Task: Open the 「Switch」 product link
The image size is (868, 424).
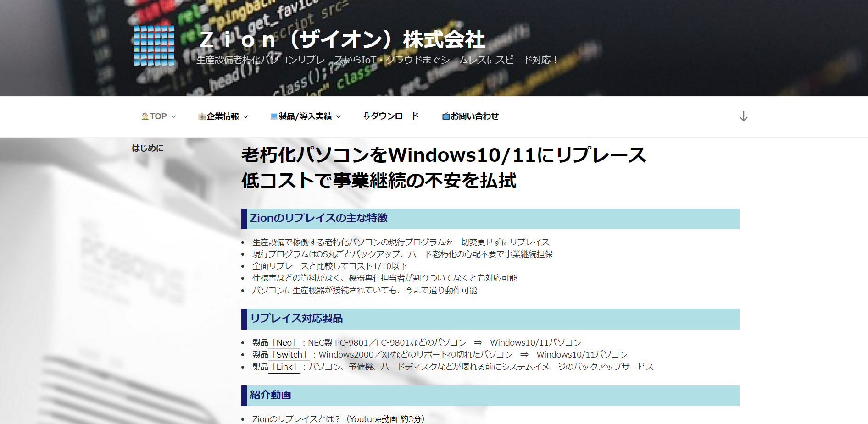Action: coord(289,355)
